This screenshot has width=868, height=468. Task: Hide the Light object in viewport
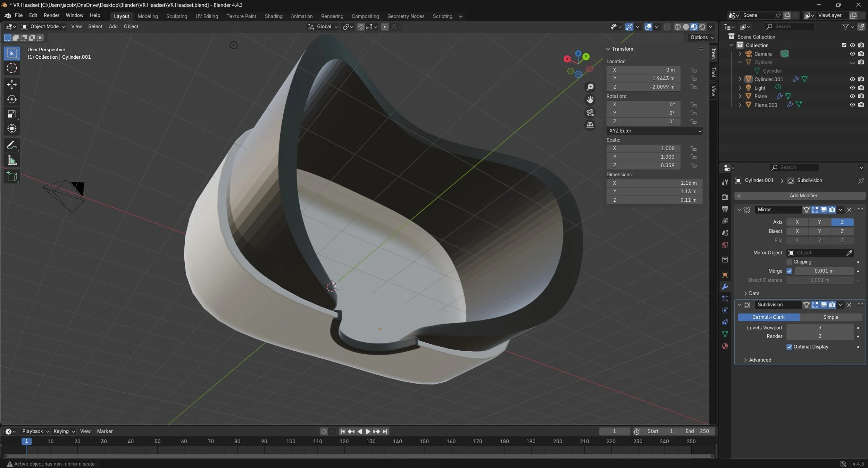pyautogui.click(x=852, y=88)
